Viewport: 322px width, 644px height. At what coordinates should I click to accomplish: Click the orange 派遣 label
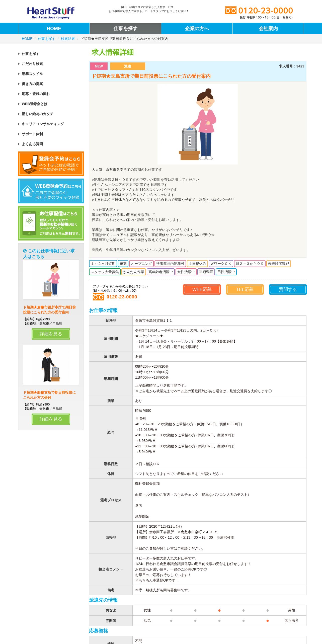[128, 66]
